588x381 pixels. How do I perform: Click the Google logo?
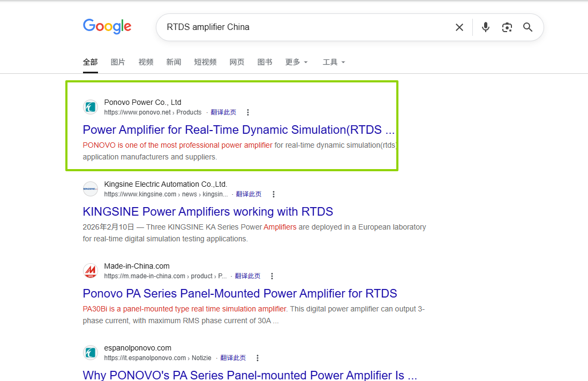click(x=107, y=26)
